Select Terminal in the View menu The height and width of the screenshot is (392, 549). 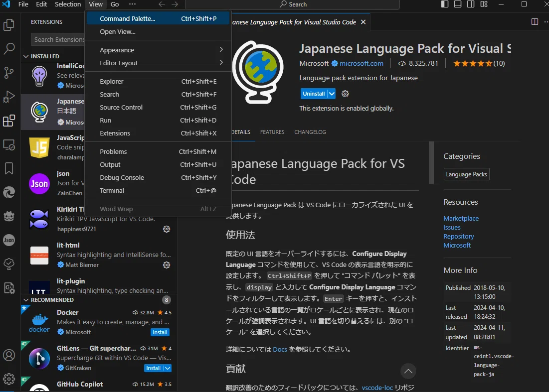158,191
